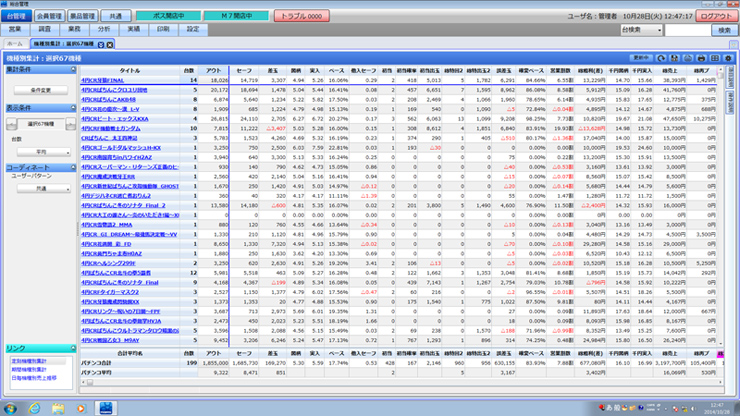Open the media player taskbar icon
The height and width of the screenshot is (416, 740).
tap(81, 408)
